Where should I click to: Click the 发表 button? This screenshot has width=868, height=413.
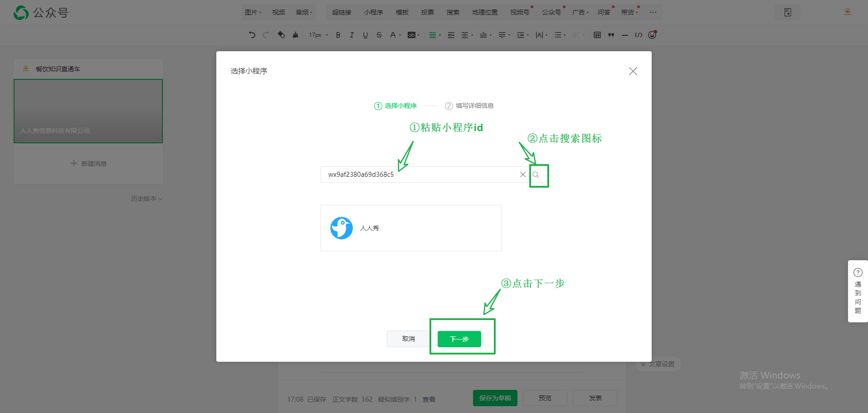click(595, 398)
